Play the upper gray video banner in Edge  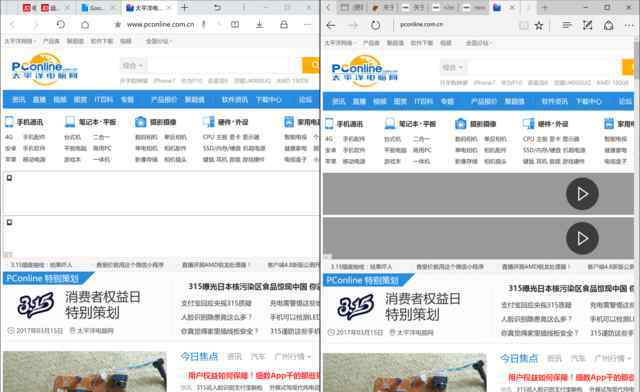point(582,194)
